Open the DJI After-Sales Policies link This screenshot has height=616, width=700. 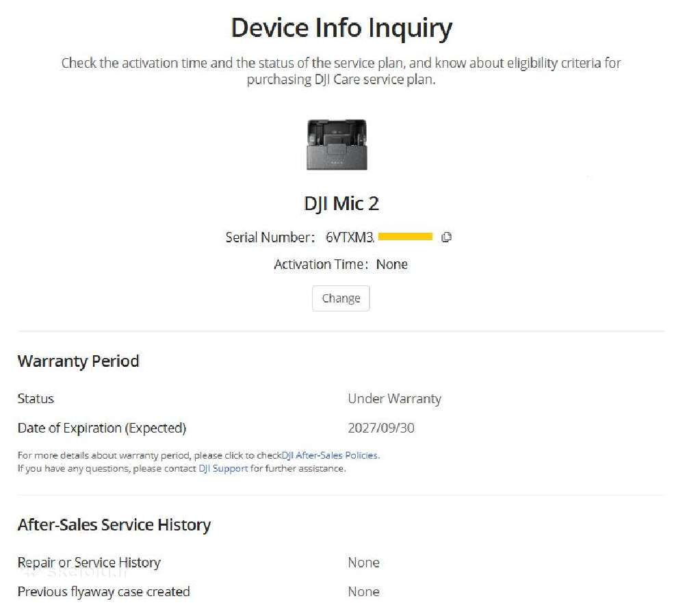tap(330, 455)
